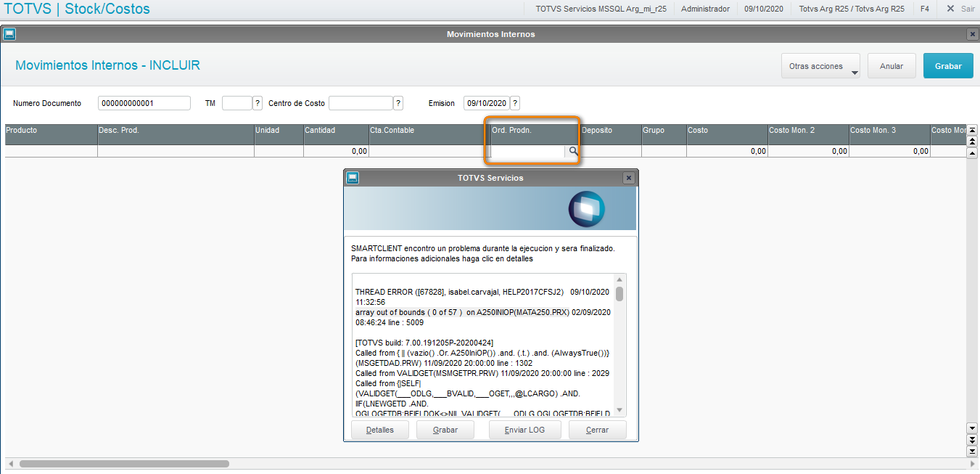Click the Costo column header
Viewport: 980px width, 474px height.
tap(727, 134)
